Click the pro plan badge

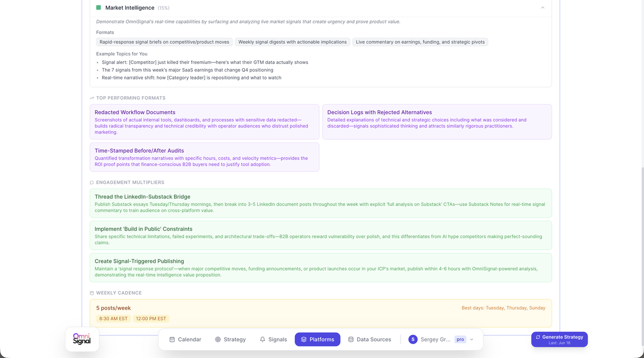tap(460, 340)
